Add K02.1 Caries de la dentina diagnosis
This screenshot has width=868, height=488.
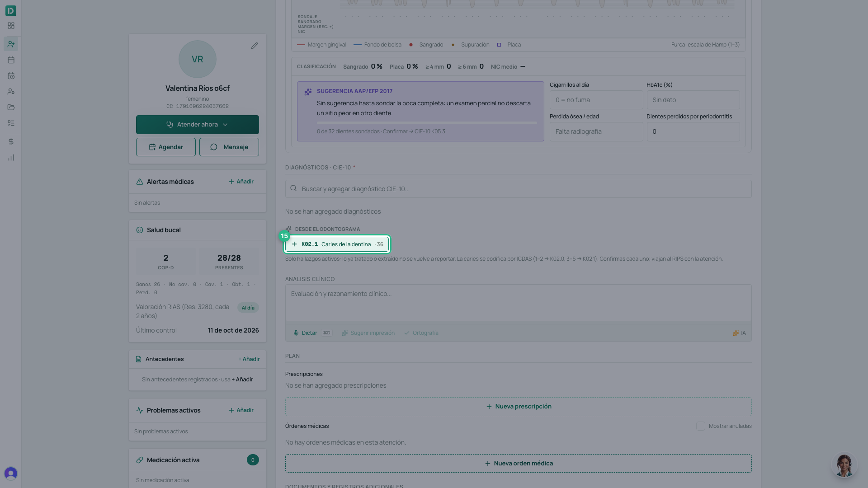pos(337,244)
